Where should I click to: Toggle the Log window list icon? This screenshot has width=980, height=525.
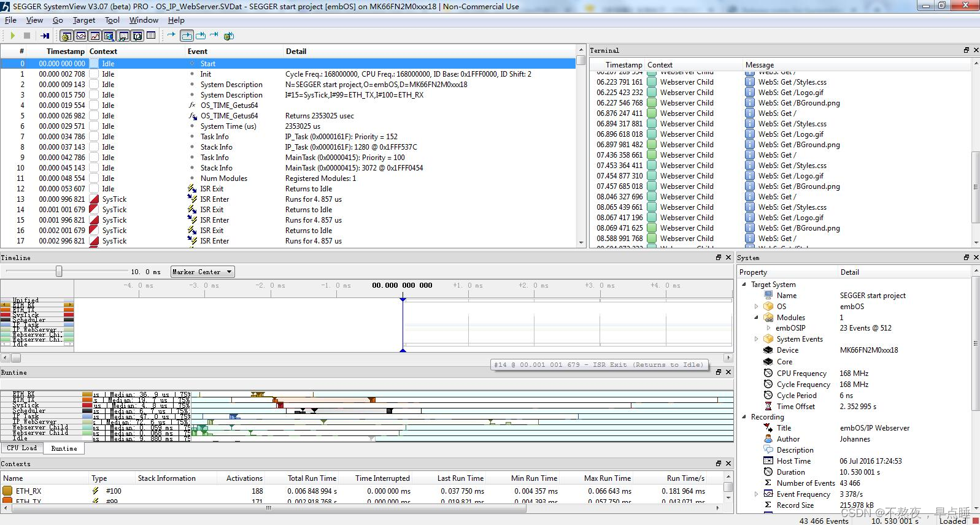[151, 36]
